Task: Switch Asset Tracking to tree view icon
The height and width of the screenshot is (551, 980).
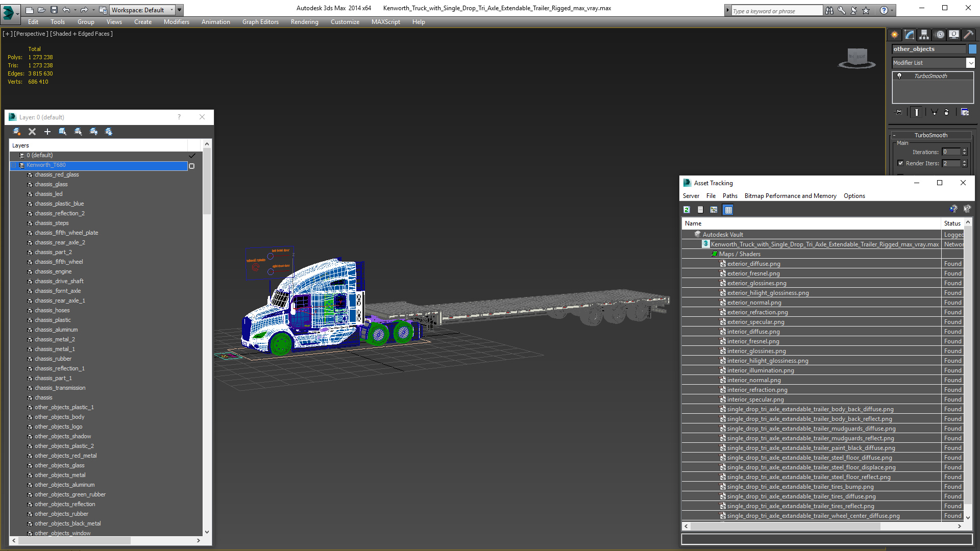Action: pos(714,210)
